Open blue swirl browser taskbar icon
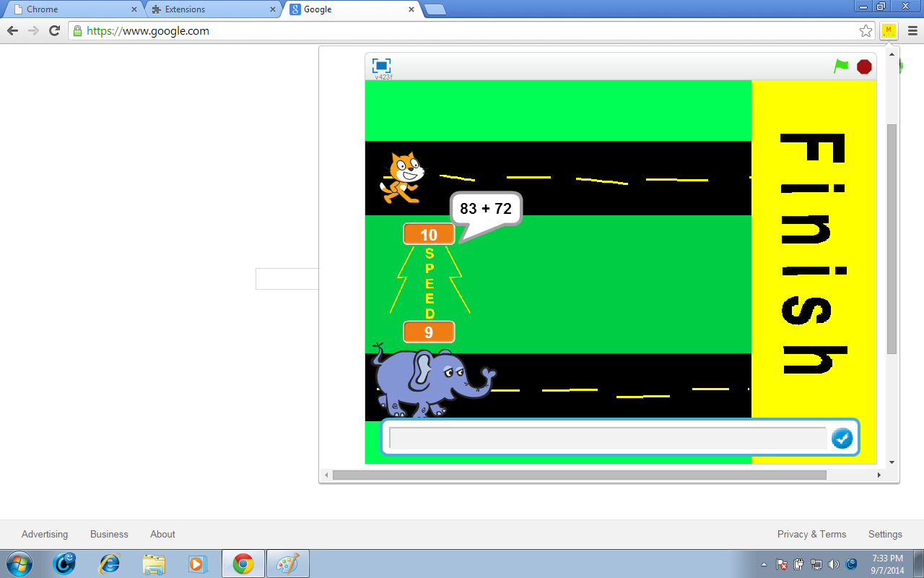This screenshot has height=578, width=924. tap(64, 564)
